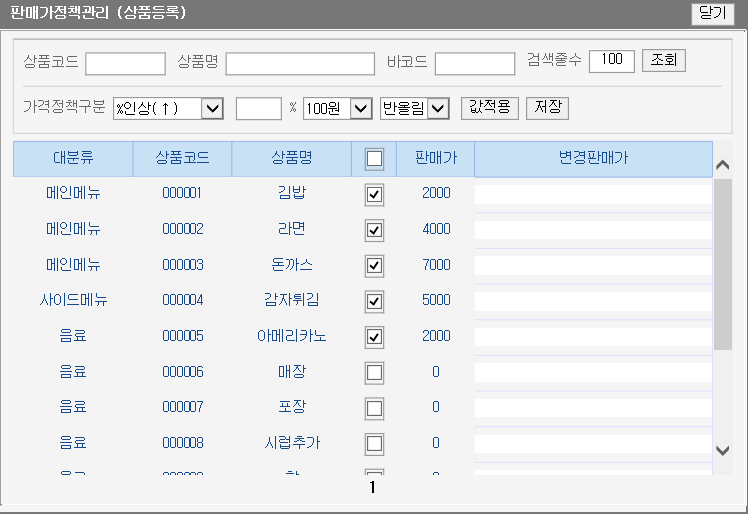Click the 검색줄수 field showing 100
The height and width of the screenshot is (514, 748).
611,61
